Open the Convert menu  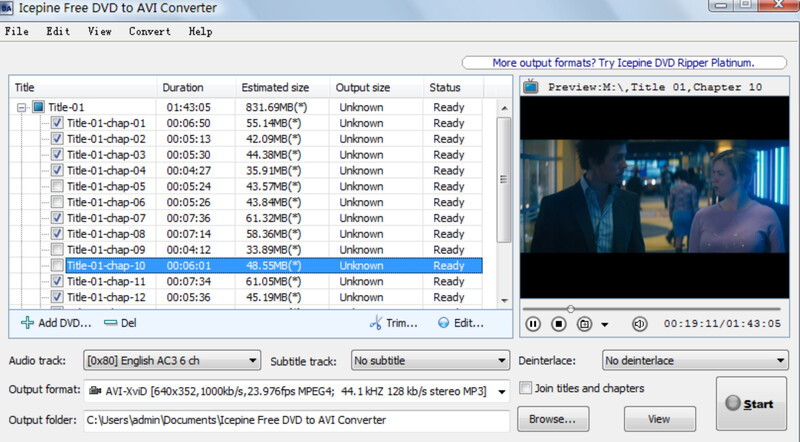pyautogui.click(x=149, y=31)
